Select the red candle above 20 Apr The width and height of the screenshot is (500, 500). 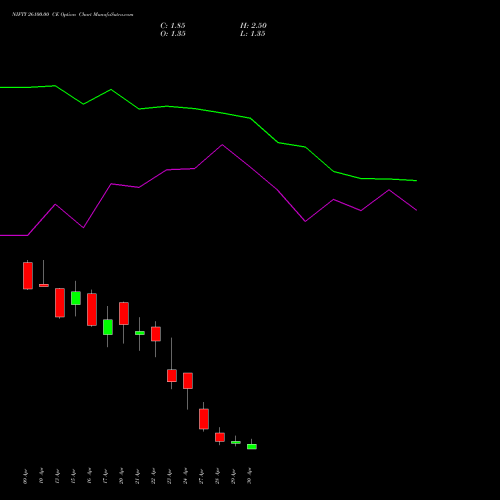[x=124, y=313]
